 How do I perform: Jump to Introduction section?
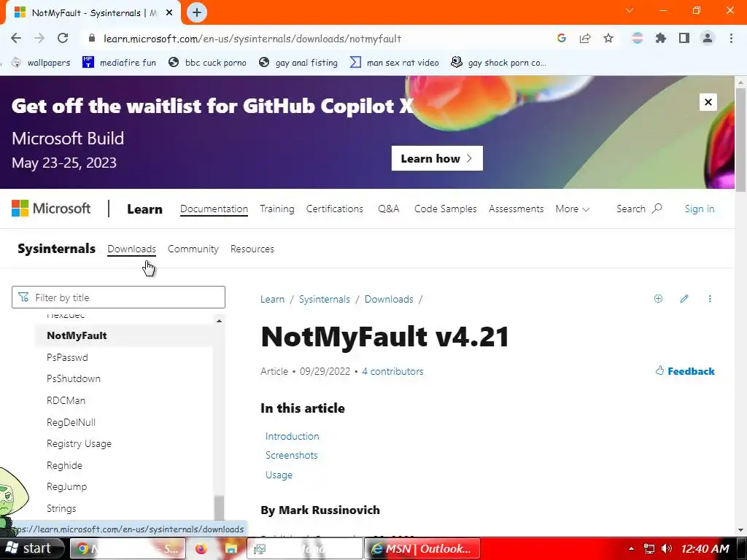tap(292, 436)
